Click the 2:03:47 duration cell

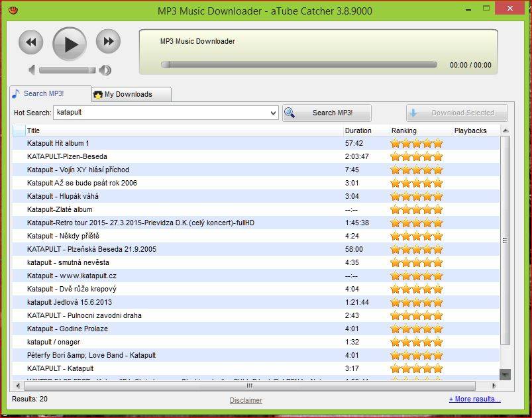click(356, 156)
